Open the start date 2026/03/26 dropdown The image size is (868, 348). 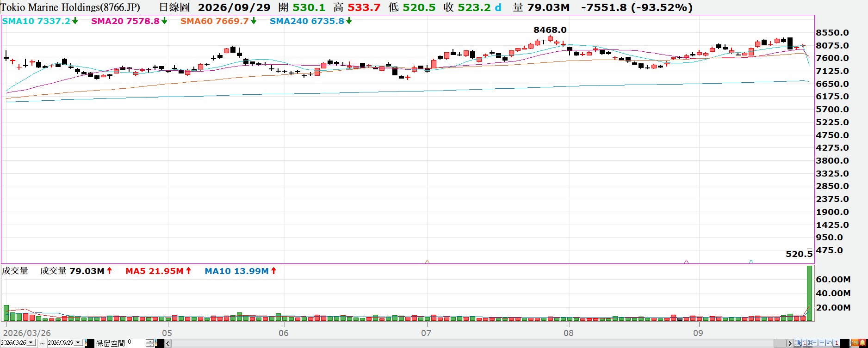31,342
